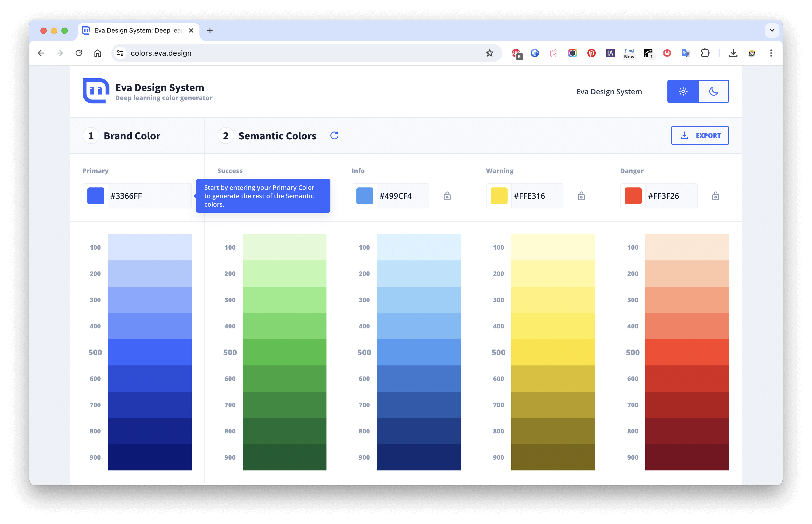Click the EXPORT button

(x=700, y=135)
